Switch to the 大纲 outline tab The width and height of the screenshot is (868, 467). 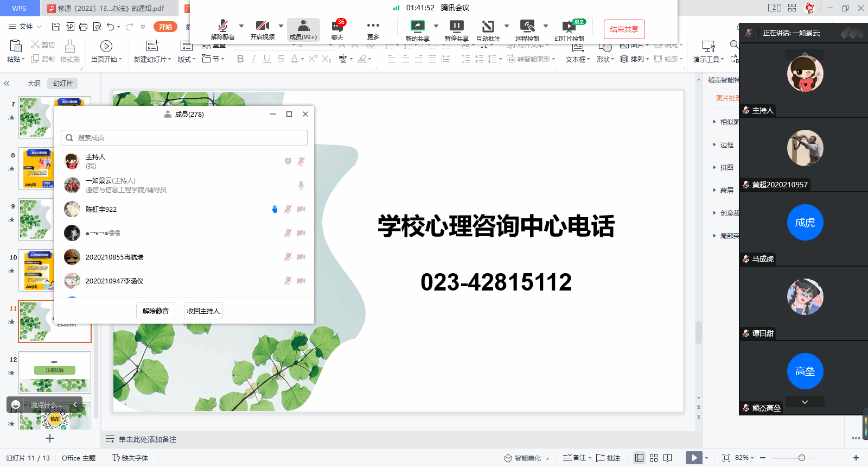tap(34, 84)
